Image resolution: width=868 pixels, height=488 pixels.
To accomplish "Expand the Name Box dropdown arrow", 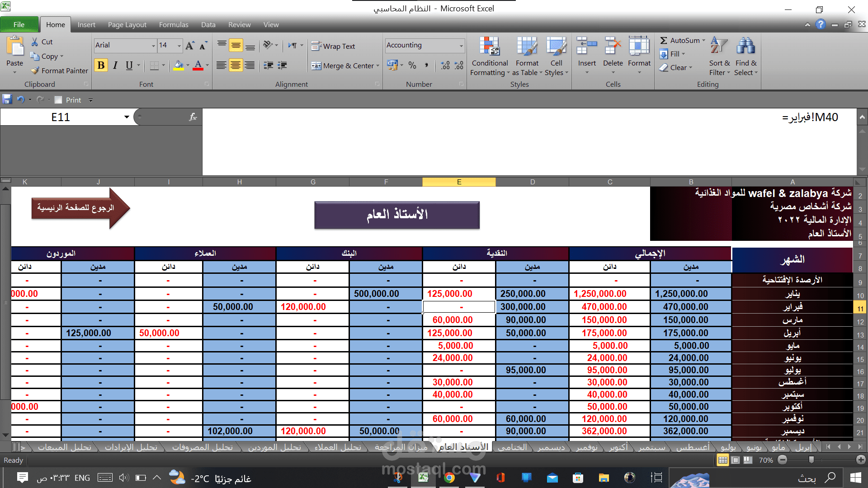I will coord(127,117).
